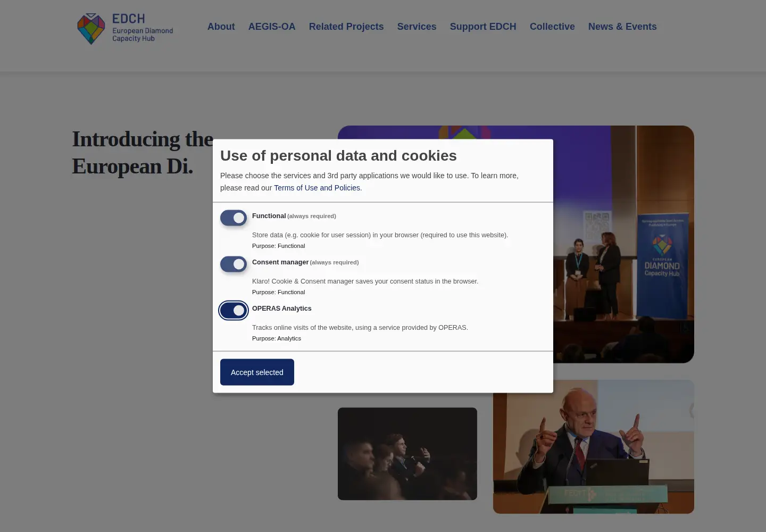Click the audience members photo thumbnail

tap(407, 454)
